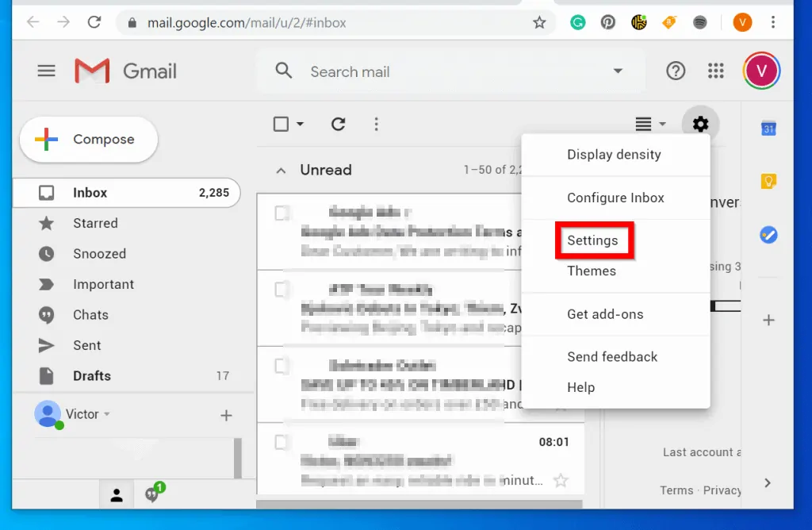This screenshot has width=812, height=530.
Task: Open the select-all dropdown arrow
Action: click(x=301, y=125)
